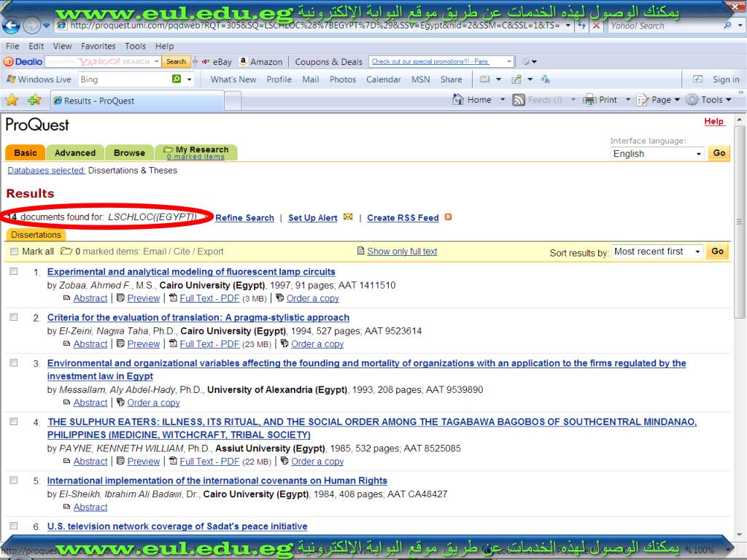Click the Favorites star icon
The width and height of the screenshot is (747, 560).
tap(12, 100)
